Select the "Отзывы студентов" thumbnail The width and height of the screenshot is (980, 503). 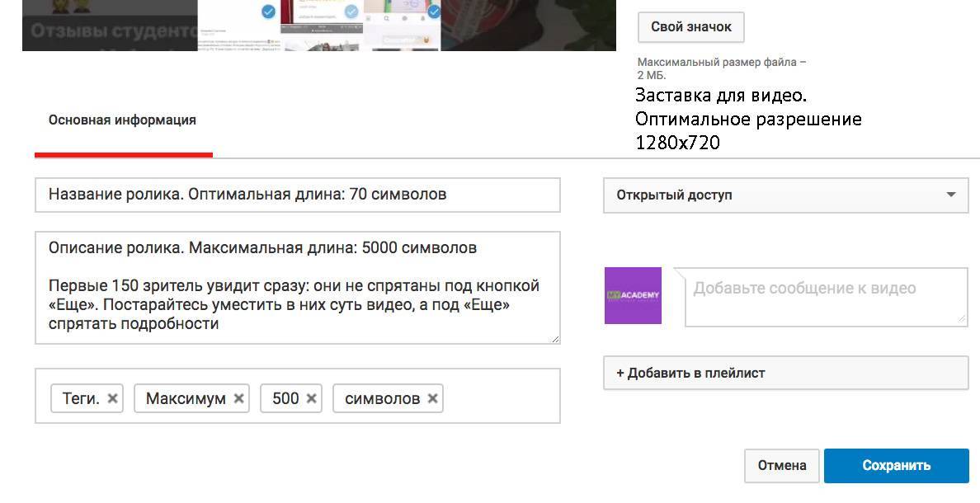pos(110,26)
